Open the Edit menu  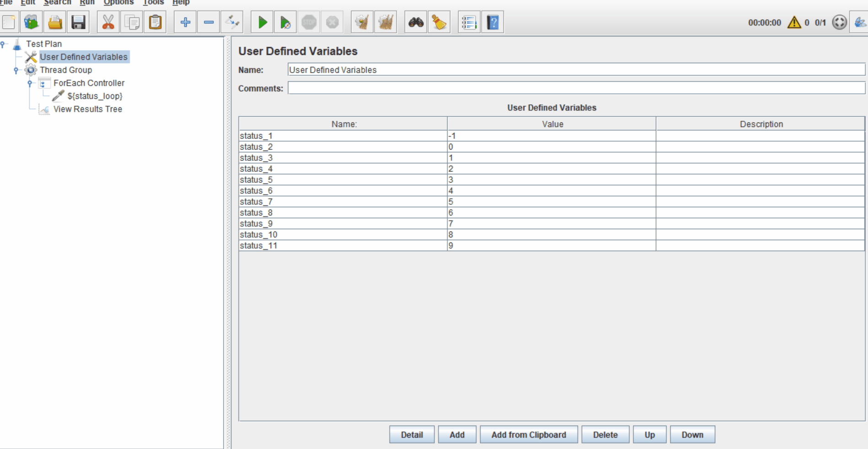[x=28, y=2]
